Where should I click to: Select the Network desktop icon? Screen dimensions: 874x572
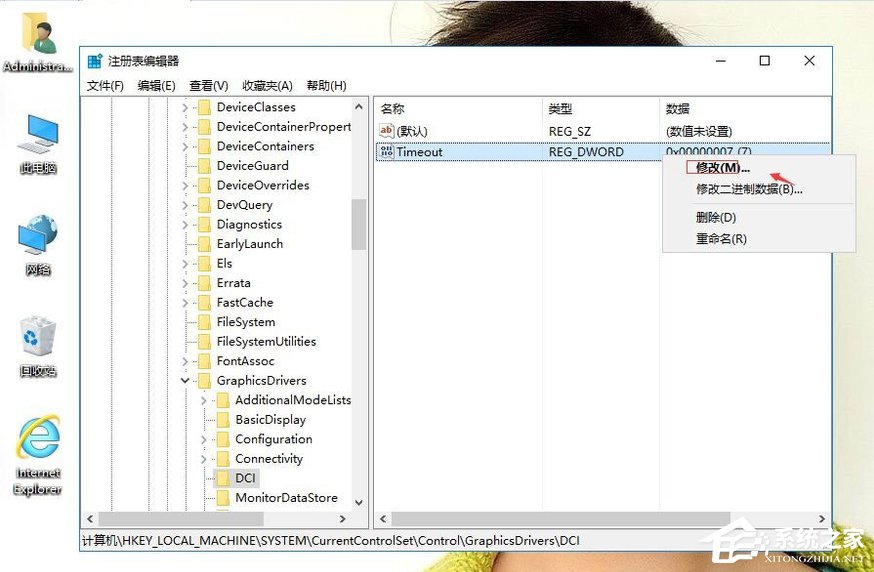click(x=38, y=237)
